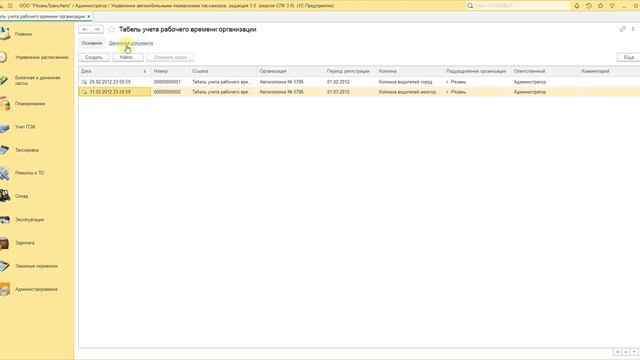This screenshot has height=360, width=640.
Task: Sort by the Номер column header
Action: (170, 71)
